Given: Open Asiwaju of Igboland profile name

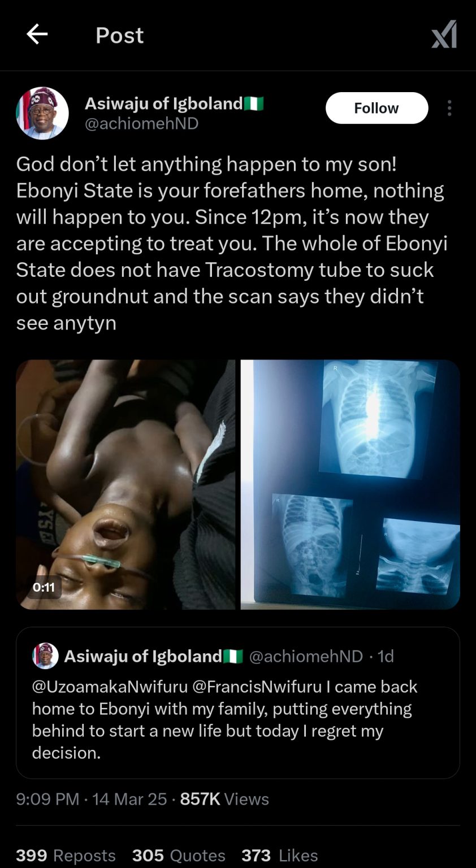Looking at the screenshot, I should 164,103.
